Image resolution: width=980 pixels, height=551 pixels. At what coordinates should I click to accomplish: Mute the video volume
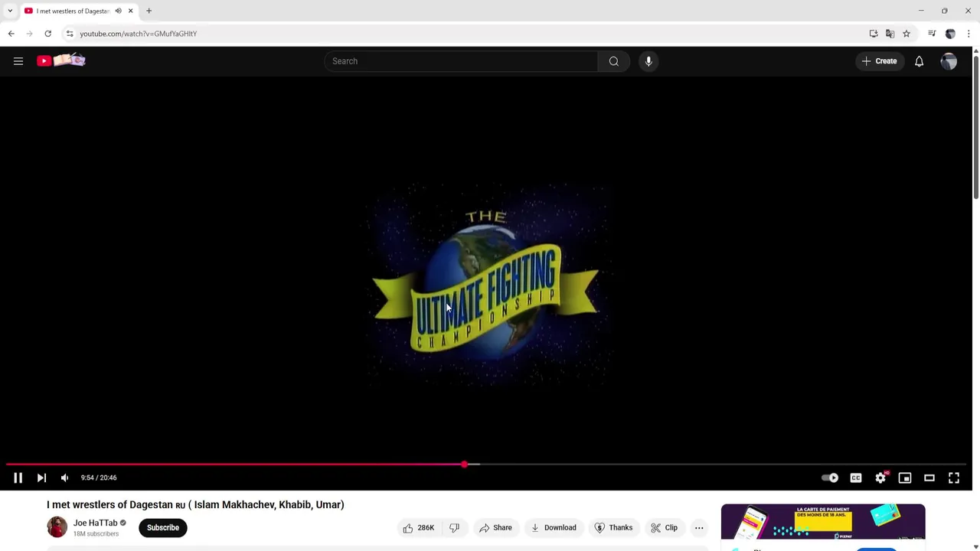pyautogui.click(x=64, y=478)
